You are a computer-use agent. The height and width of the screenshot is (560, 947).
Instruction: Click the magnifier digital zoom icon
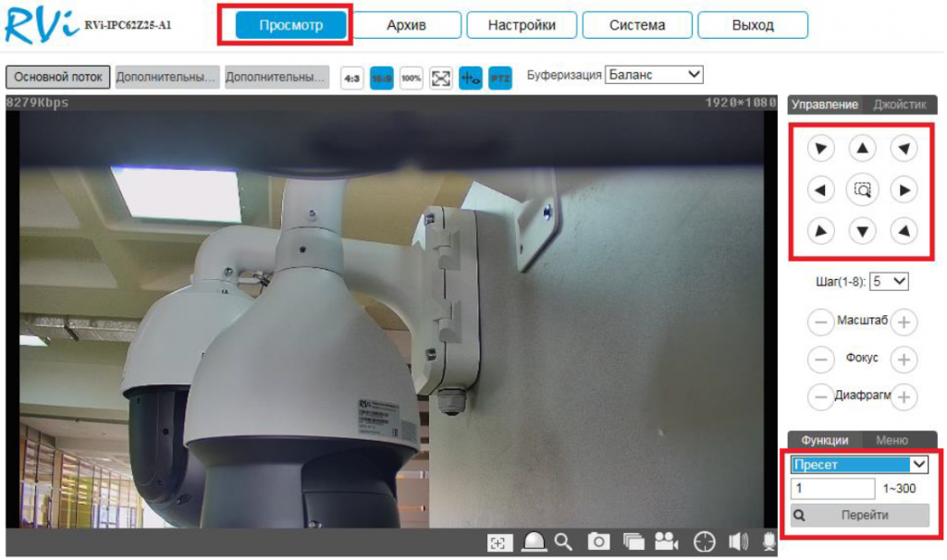coord(563,542)
